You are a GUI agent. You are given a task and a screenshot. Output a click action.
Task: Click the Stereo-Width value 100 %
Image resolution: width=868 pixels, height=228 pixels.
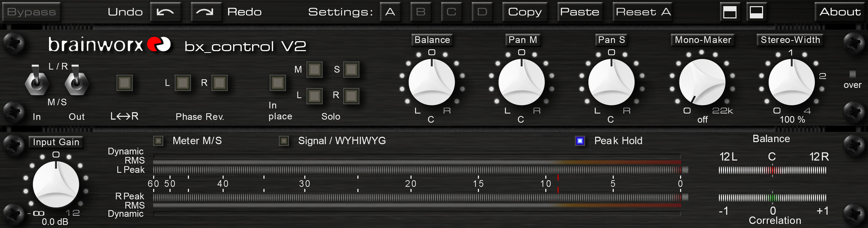[x=792, y=119]
